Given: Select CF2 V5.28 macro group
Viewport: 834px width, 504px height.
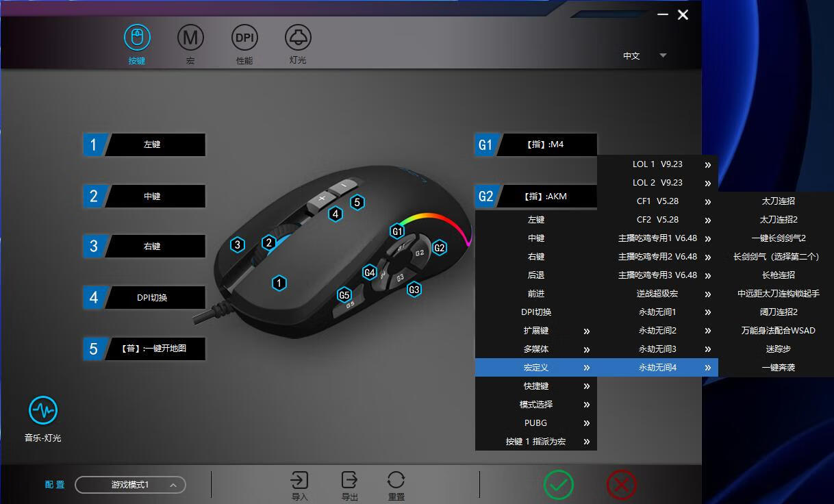Looking at the screenshot, I should [657, 220].
